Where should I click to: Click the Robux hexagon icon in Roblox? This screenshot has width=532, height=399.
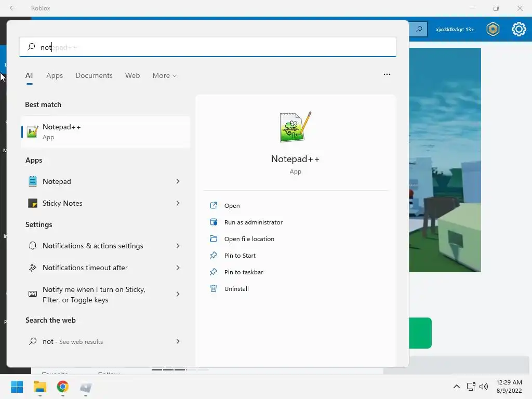tap(493, 29)
